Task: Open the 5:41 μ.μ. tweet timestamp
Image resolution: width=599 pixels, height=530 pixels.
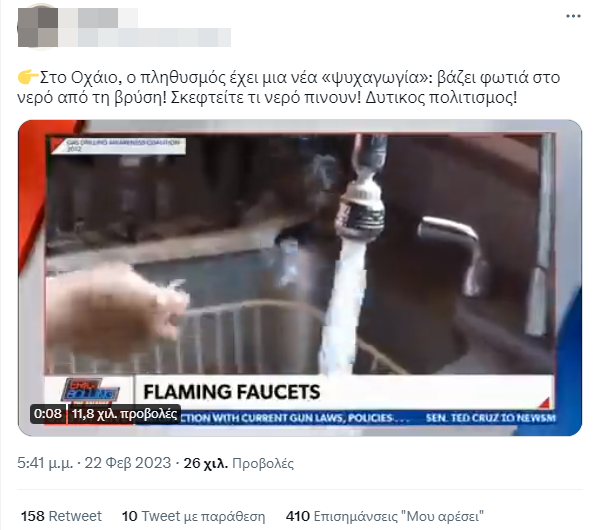Action: pos(45,463)
